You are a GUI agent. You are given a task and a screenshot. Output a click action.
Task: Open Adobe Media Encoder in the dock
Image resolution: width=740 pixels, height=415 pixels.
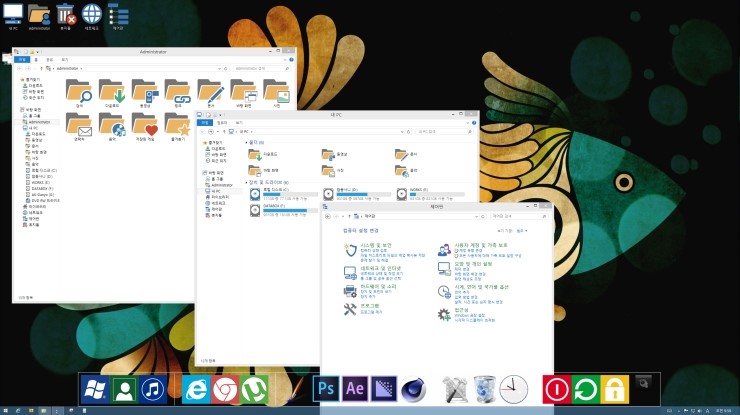pos(384,389)
